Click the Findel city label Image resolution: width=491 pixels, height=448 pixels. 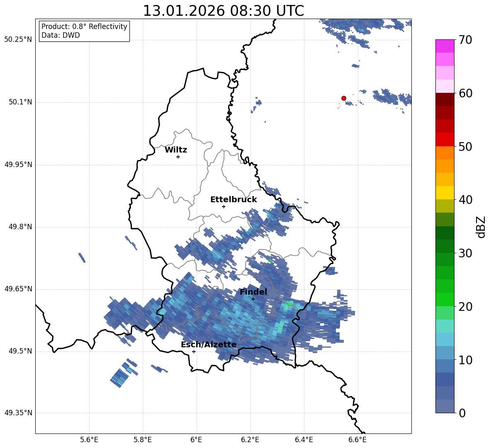click(x=253, y=292)
